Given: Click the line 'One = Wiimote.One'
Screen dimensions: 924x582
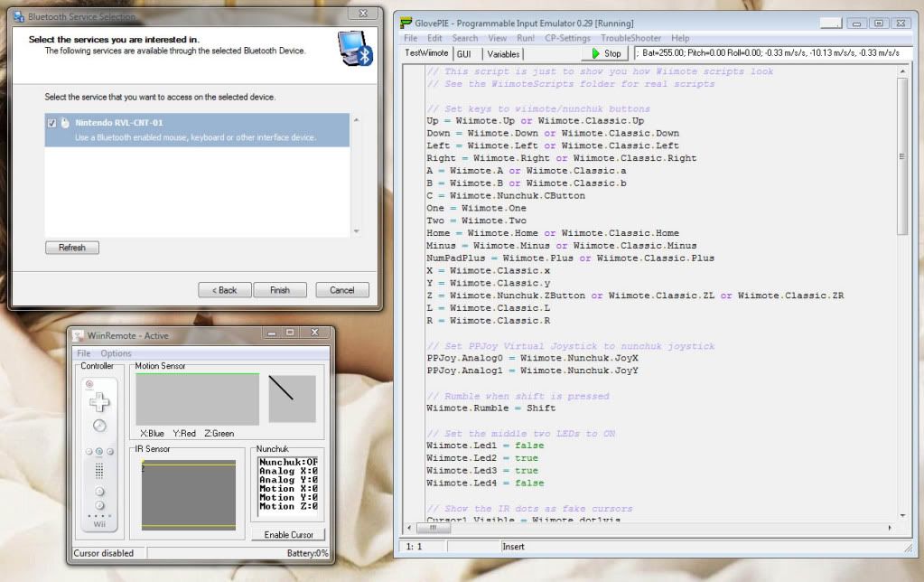Looking at the screenshot, I should coord(477,208).
